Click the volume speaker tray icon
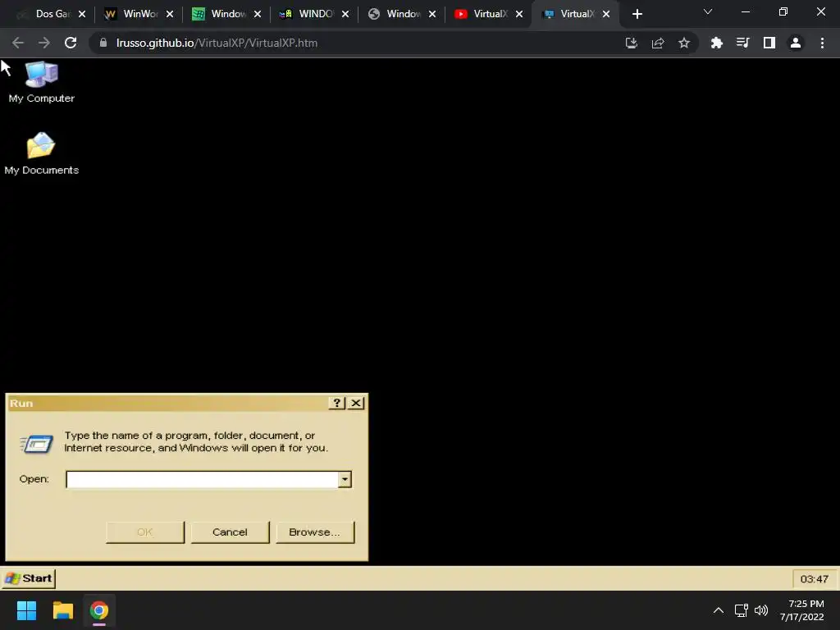 (x=760, y=610)
